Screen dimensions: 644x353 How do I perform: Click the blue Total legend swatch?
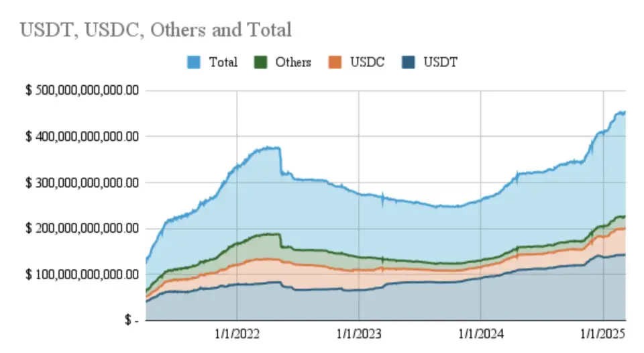tap(194, 62)
